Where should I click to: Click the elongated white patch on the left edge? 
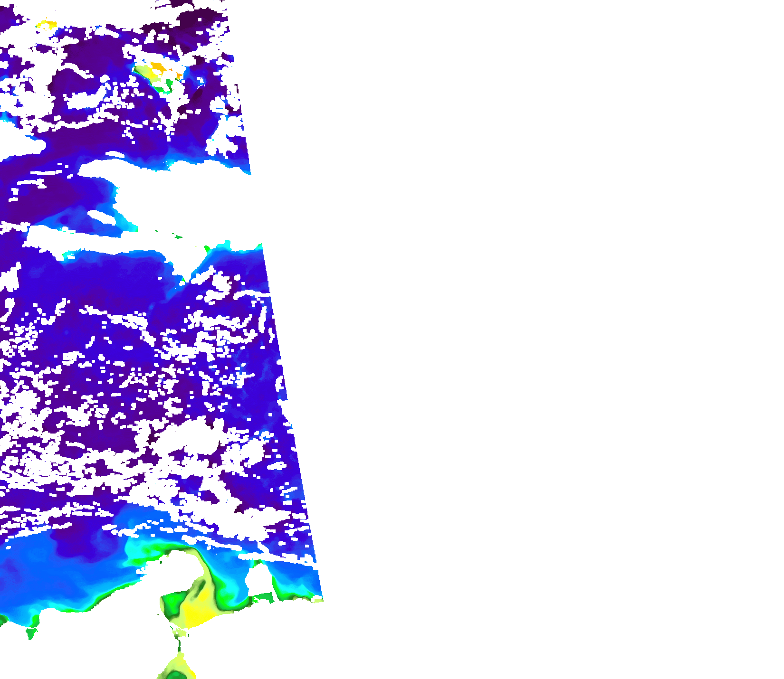[x=19, y=145]
